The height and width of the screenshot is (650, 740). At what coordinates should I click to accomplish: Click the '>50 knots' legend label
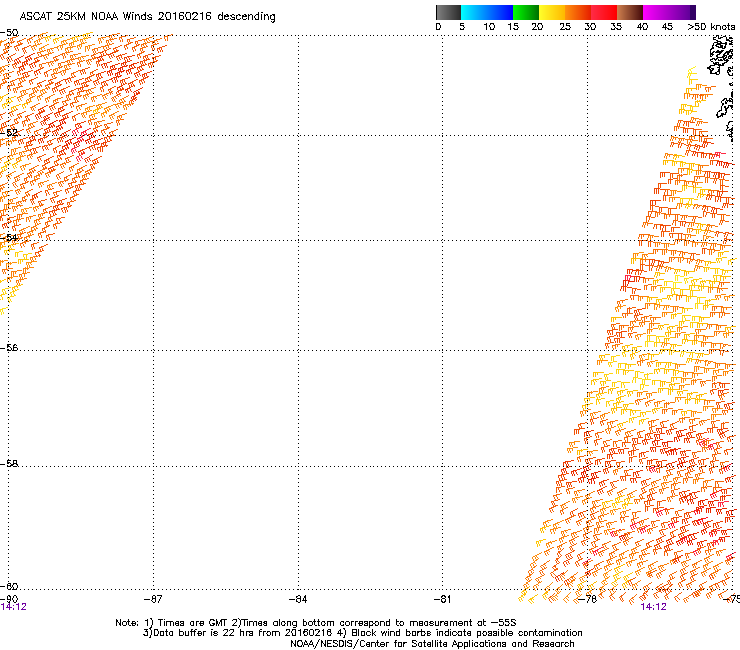click(711, 27)
